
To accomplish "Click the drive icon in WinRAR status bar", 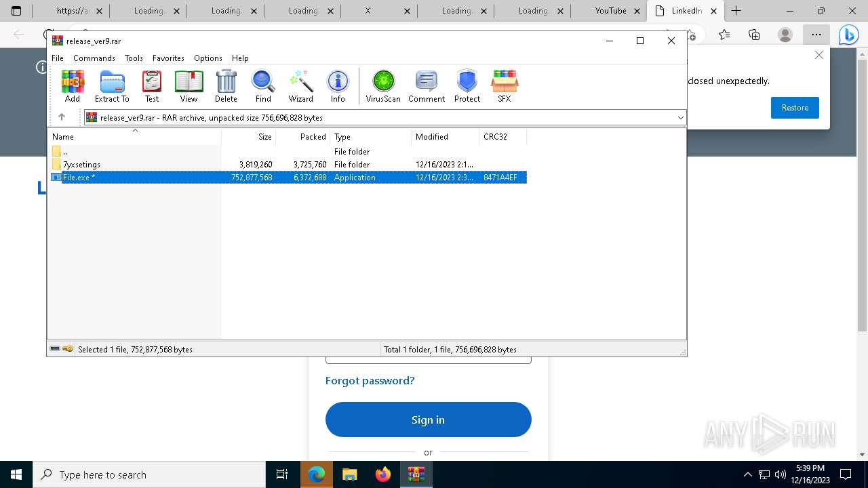I will (x=55, y=349).
